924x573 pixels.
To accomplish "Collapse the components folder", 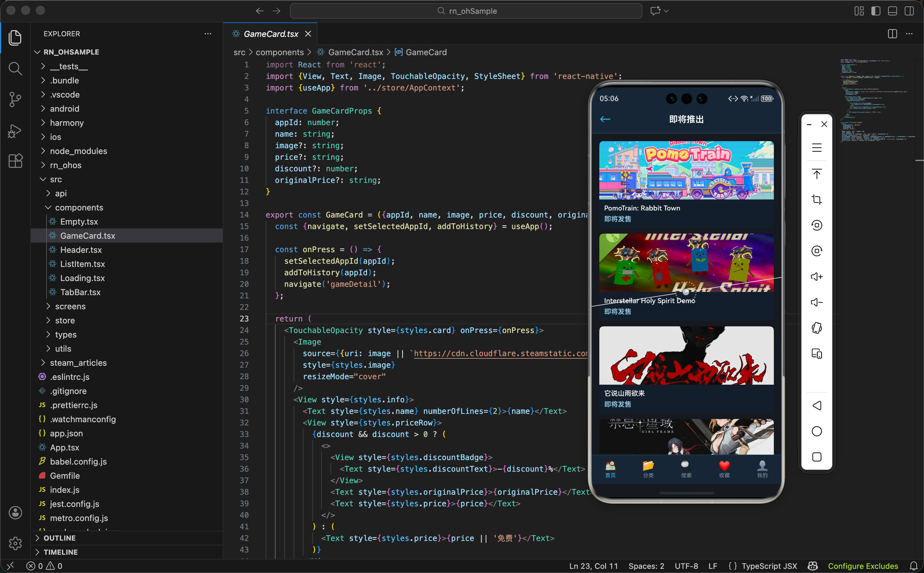I will [79, 207].
